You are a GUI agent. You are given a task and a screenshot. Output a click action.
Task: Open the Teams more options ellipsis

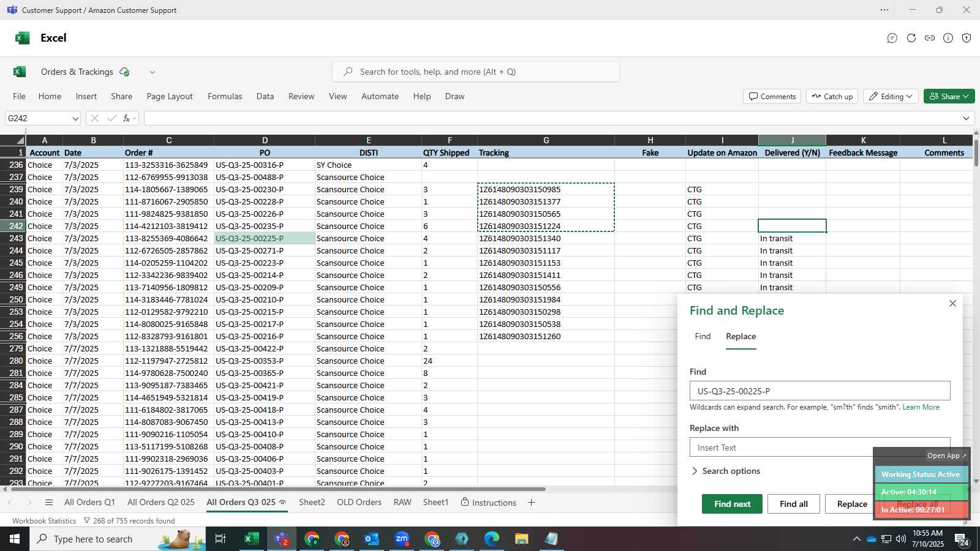pyautogui.click(x=884, y=10)
